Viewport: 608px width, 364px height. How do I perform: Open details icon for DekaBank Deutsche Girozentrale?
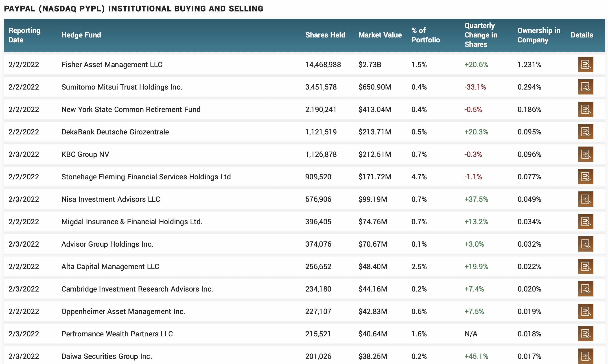coord(585,132)
